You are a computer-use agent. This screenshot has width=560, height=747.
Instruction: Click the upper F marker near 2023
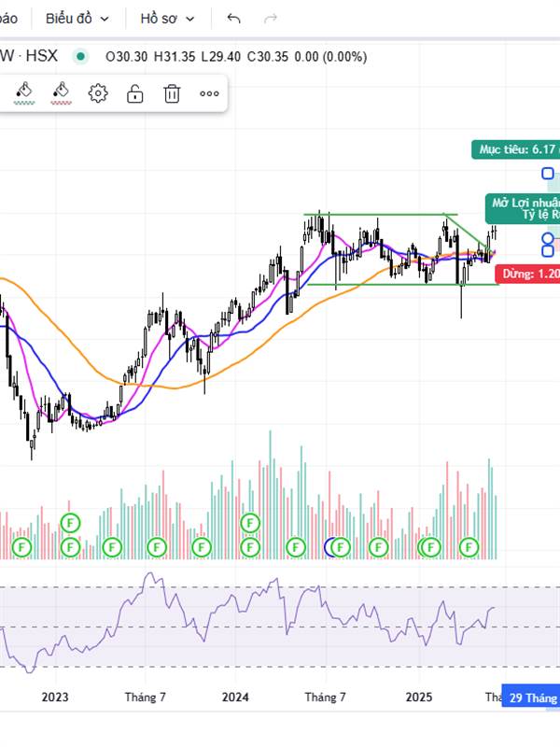click(x=71, y=523)
